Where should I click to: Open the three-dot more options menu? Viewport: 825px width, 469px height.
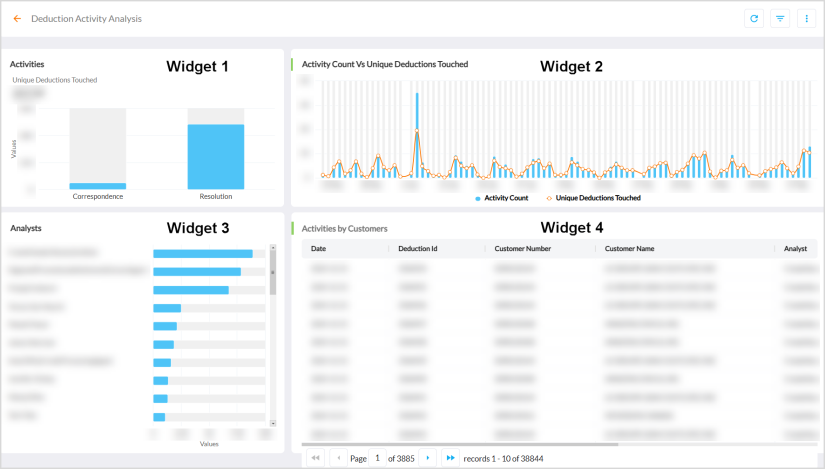coord(806,19)
